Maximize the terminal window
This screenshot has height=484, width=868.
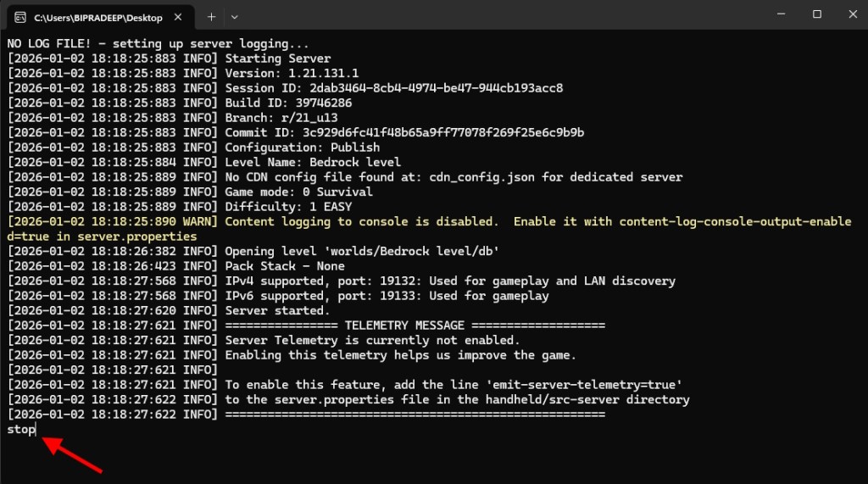816,14
